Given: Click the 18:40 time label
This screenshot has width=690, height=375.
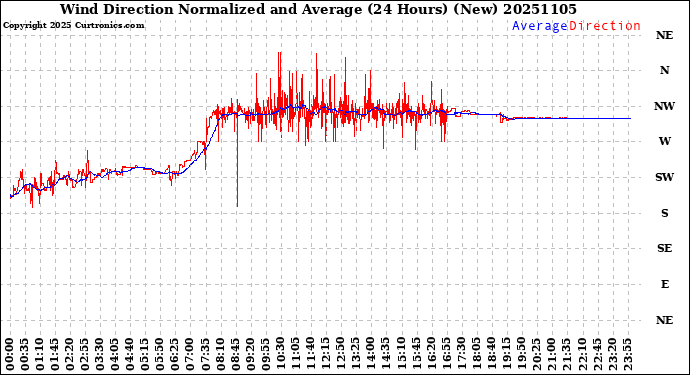Looking at the screenshot, I should [x=491, y=355].
